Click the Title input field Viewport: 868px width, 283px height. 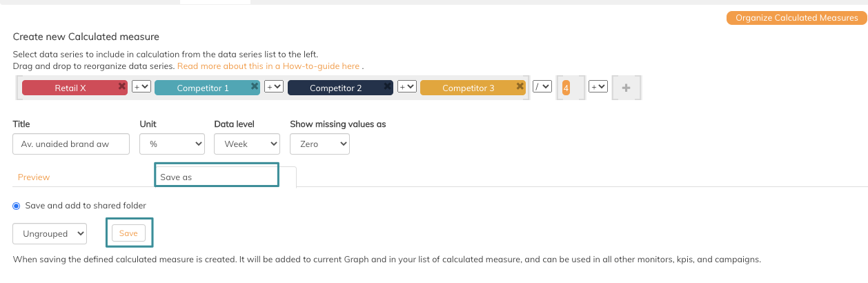(x=71, y=144)
